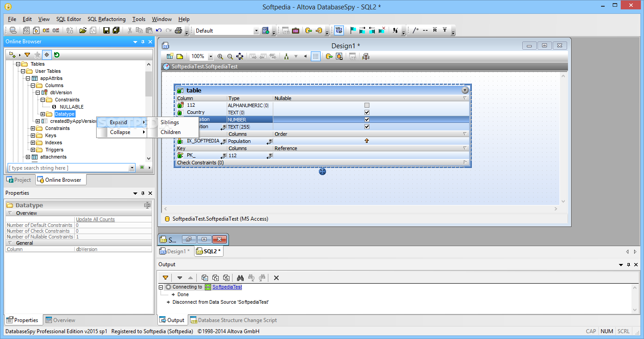Switch to the Overview tab at bottom left
This screenshot has height=339, width=644.
coord(60,320)
